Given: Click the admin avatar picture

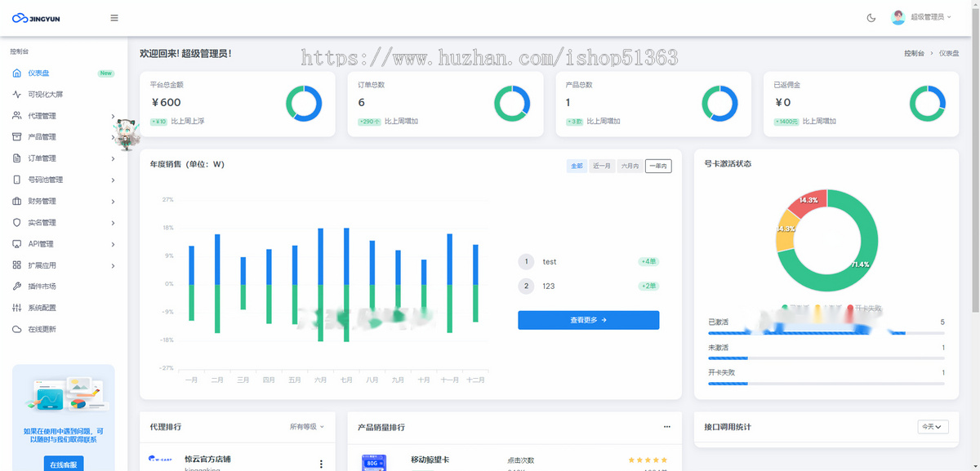Looking at the screenshot, I should pyautogui.click(x=898, y=17).
